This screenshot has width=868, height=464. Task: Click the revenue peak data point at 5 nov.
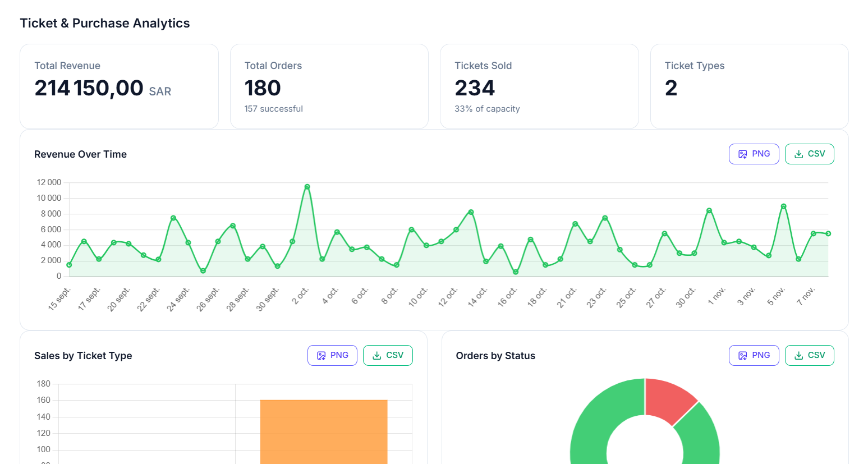pos(783,206)
